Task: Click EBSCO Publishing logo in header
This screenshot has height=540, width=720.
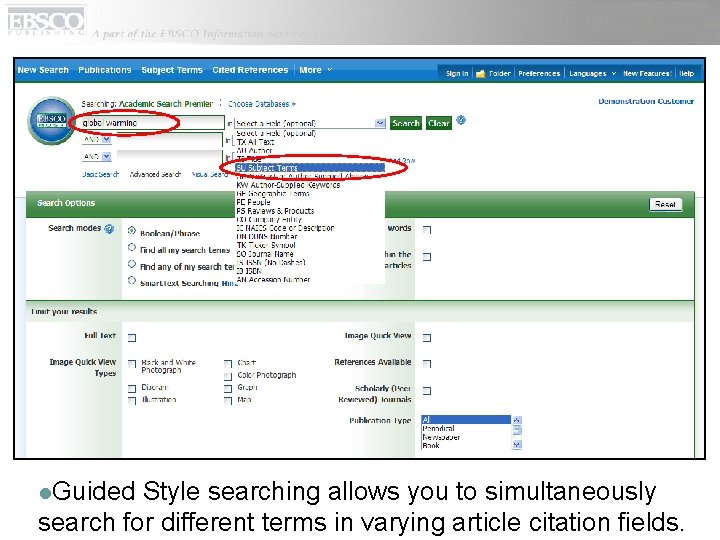Action: (46, 22)
